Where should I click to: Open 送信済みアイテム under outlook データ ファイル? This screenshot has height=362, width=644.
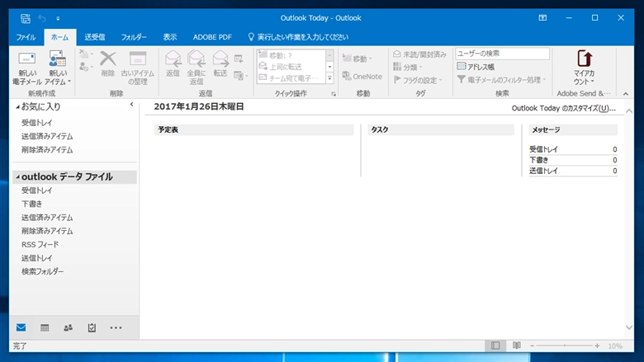47,217
